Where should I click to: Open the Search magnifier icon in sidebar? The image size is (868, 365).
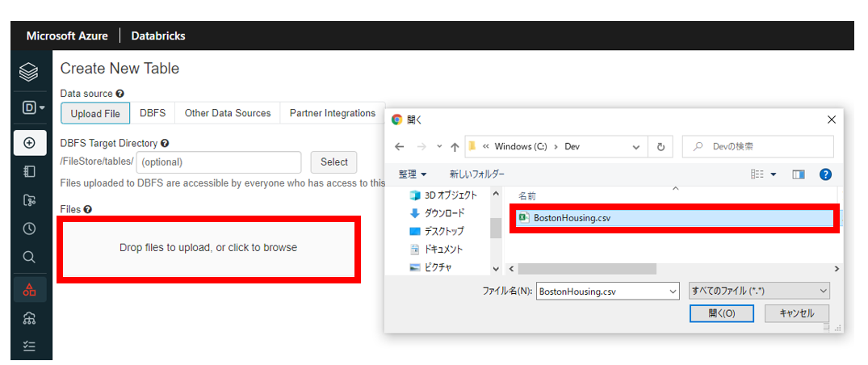tap(29, 257)
